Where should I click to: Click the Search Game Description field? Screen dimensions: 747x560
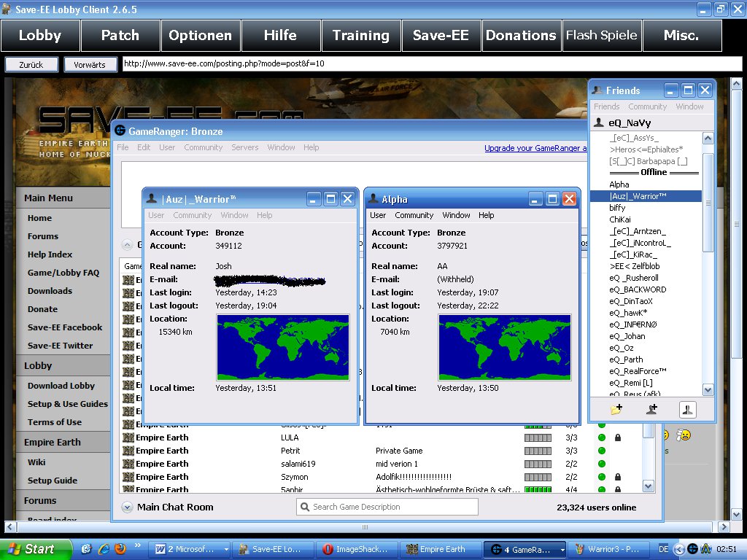(x=387, y=507)
